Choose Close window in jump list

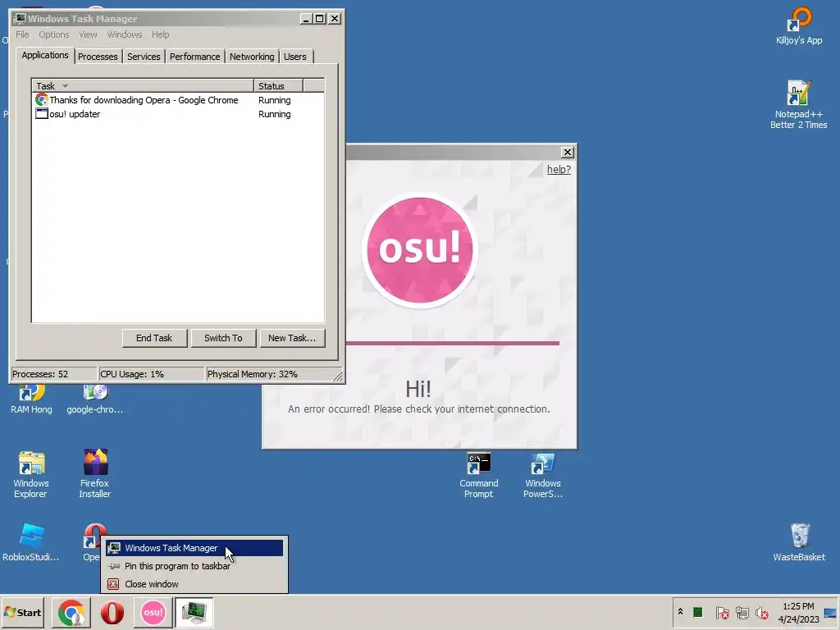coord(194,584)
